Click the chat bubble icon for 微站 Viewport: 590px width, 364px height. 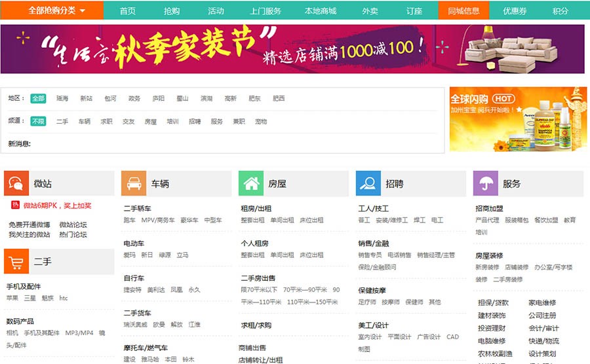(16, 184)
